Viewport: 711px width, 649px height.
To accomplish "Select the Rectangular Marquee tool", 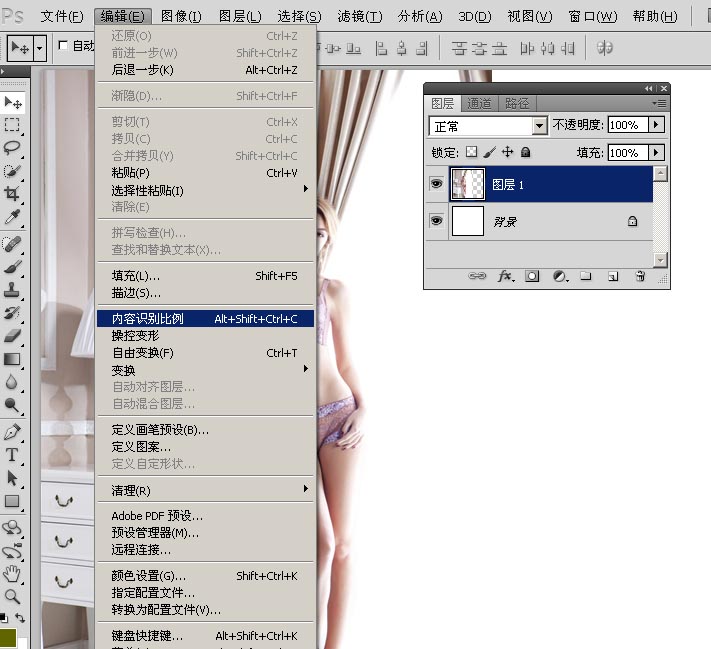I will [x=12, y=125].
